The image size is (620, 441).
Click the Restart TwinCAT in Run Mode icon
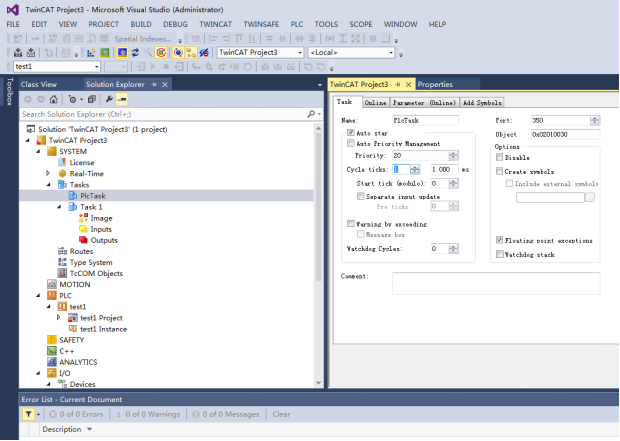pyautogui.click(x=105, y=53)
